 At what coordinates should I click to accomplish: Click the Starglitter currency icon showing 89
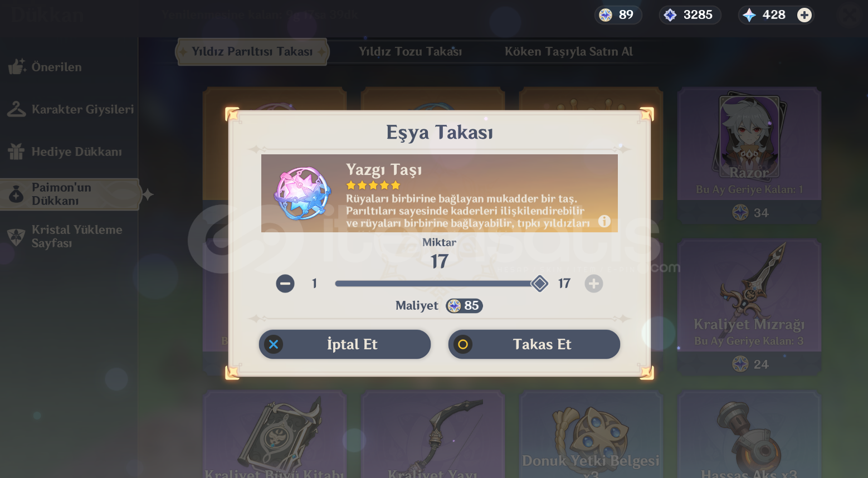click(606, 15)
